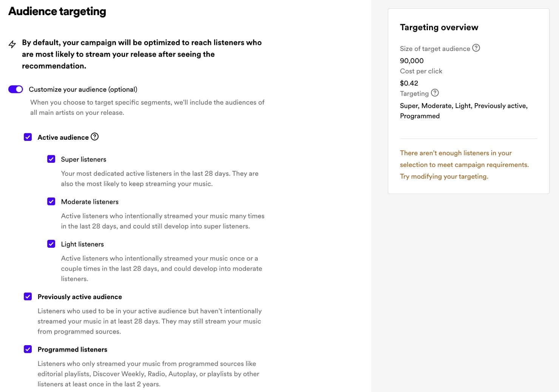Uncheck the Super listeners checkbox
This screenshot has width=559, height=392.
[51, 159]
